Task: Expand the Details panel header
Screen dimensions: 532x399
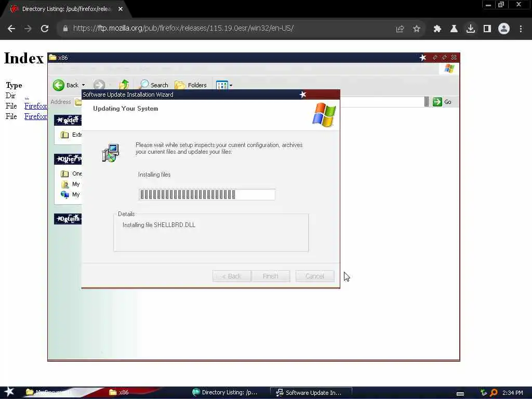Action: tap(68, 219)
